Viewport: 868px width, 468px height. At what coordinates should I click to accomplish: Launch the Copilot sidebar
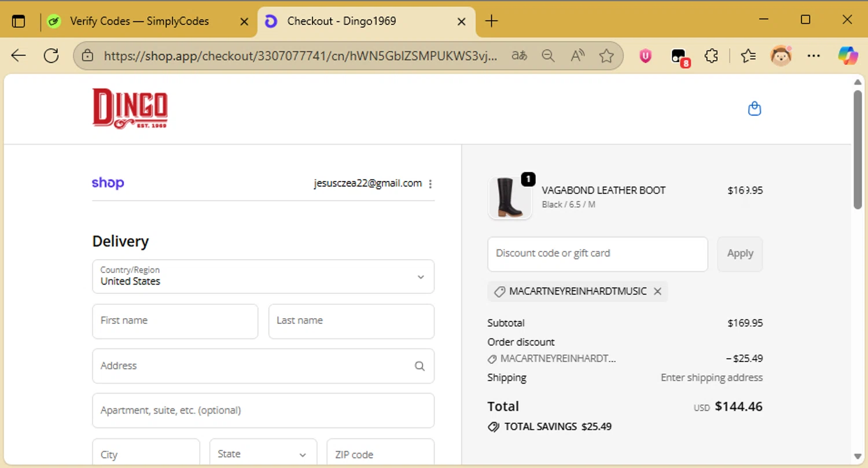click(x=848, y=56)
